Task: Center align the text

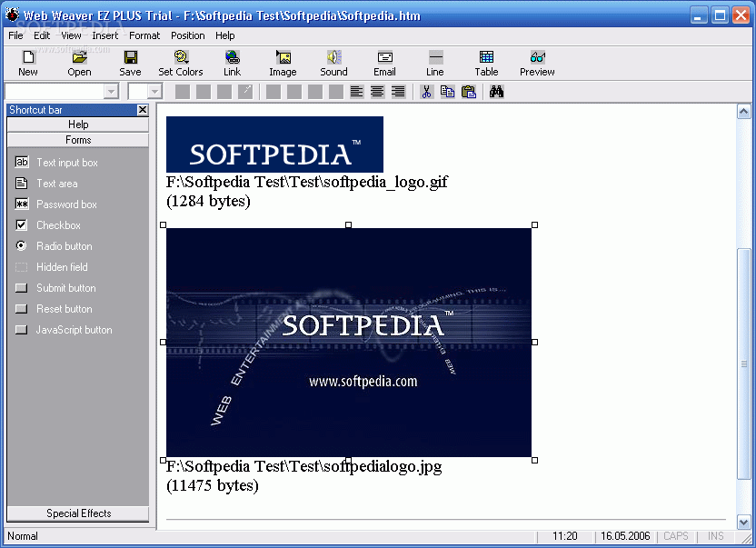Action: [377, 92]
